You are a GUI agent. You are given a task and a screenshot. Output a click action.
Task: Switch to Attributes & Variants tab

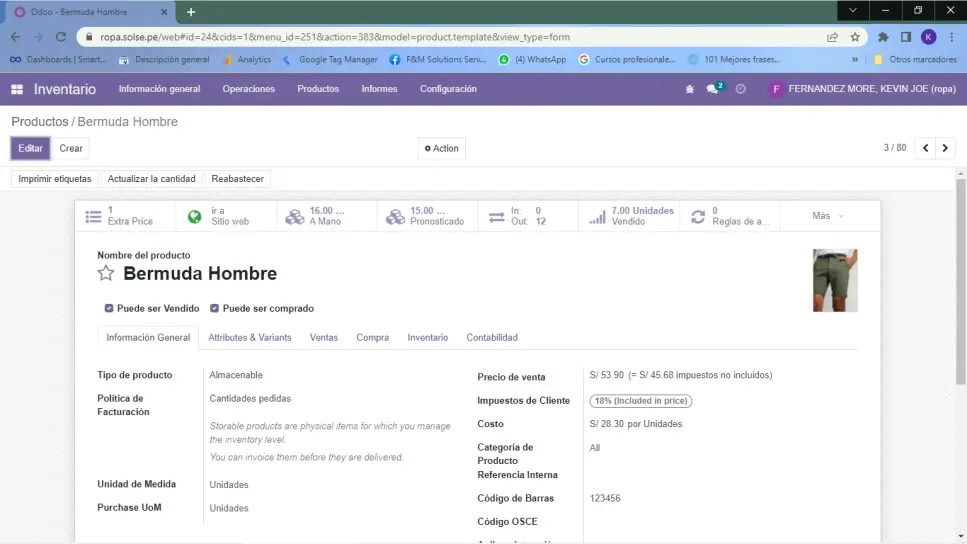tap(250, 338)
